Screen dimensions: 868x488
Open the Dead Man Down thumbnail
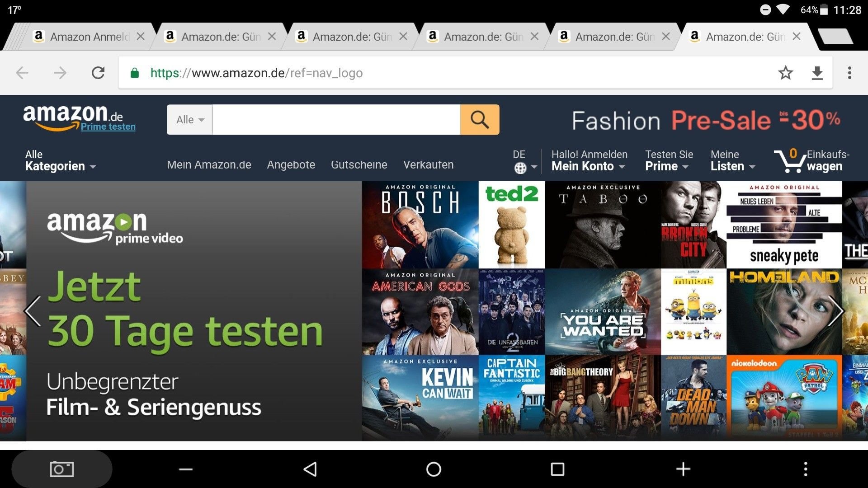693,398
